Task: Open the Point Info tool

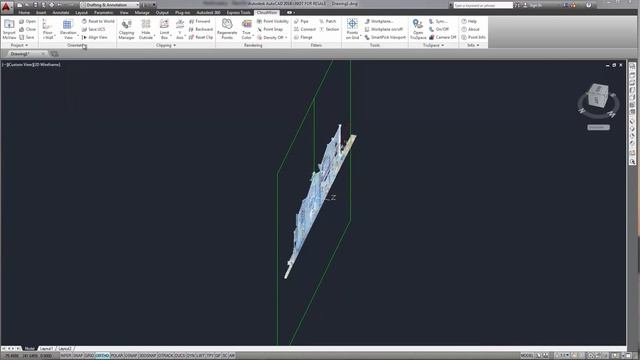Action: (x=473, y=37)
